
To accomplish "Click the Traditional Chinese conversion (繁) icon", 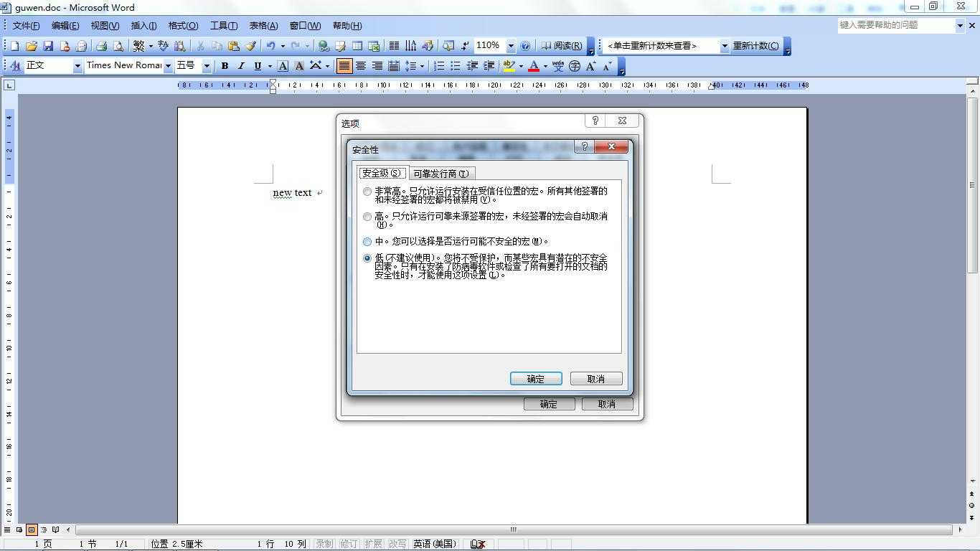I will point(138,46).
